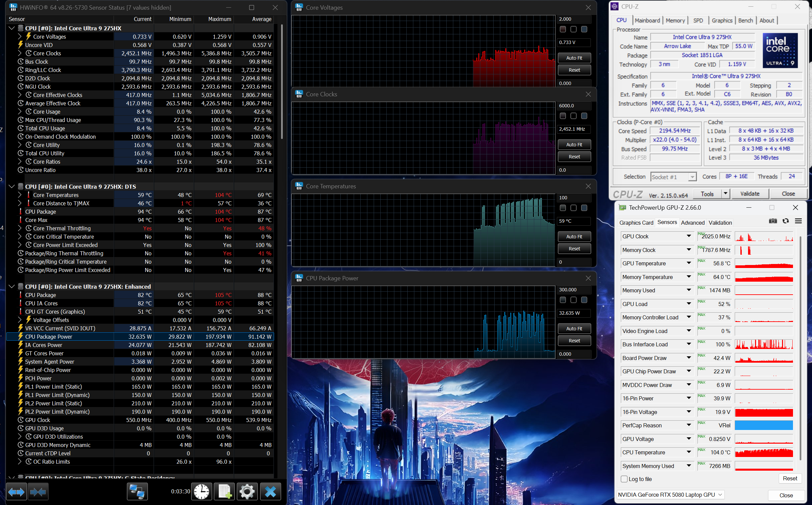
Task: Click the blue X close sensors icon
Action: pyautogui.click(x=270, y=492)
